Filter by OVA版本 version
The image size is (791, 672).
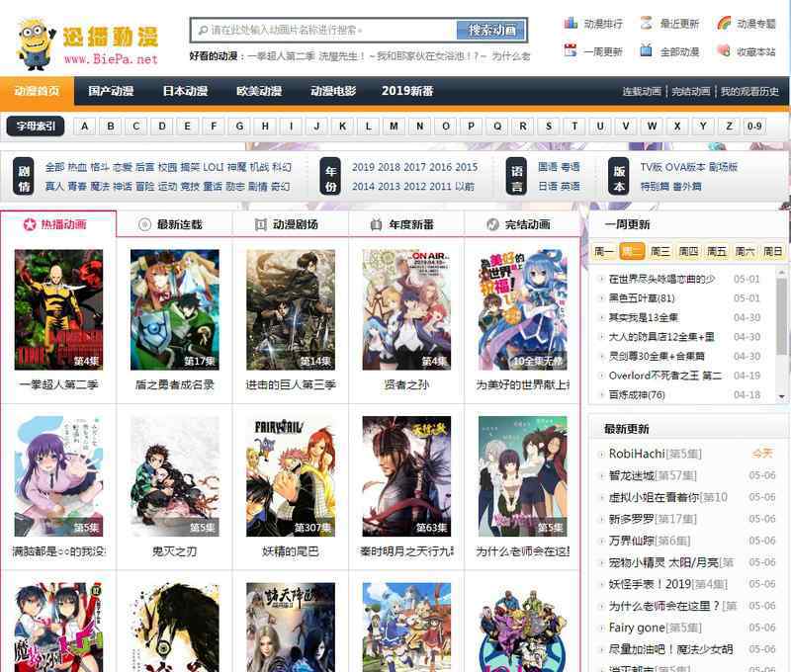click(x=685, y=167)
